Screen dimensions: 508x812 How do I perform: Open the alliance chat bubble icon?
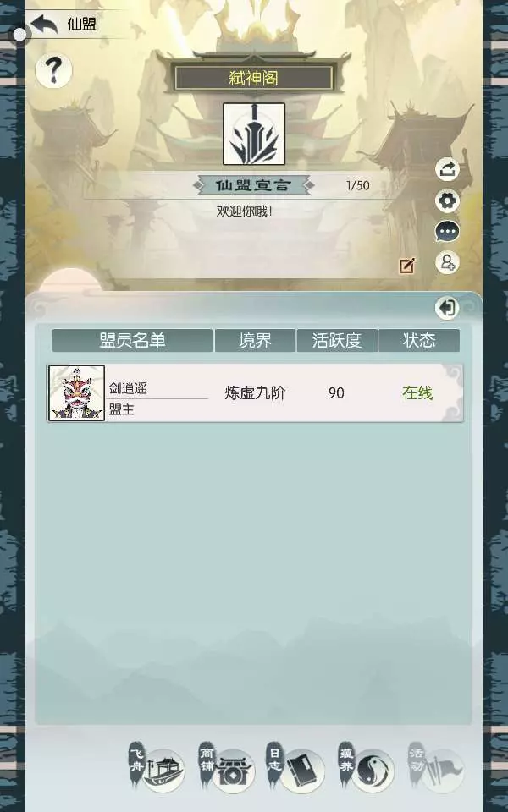(x=447, y=232)
